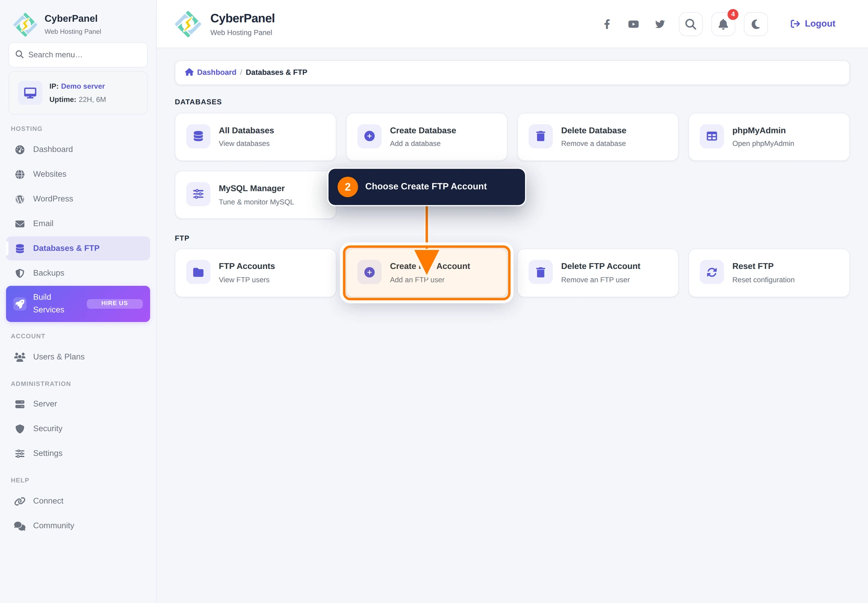This screenshot has height=603, width=868.
Task: Open the MySQL Manager card
Action: (255, 195)
